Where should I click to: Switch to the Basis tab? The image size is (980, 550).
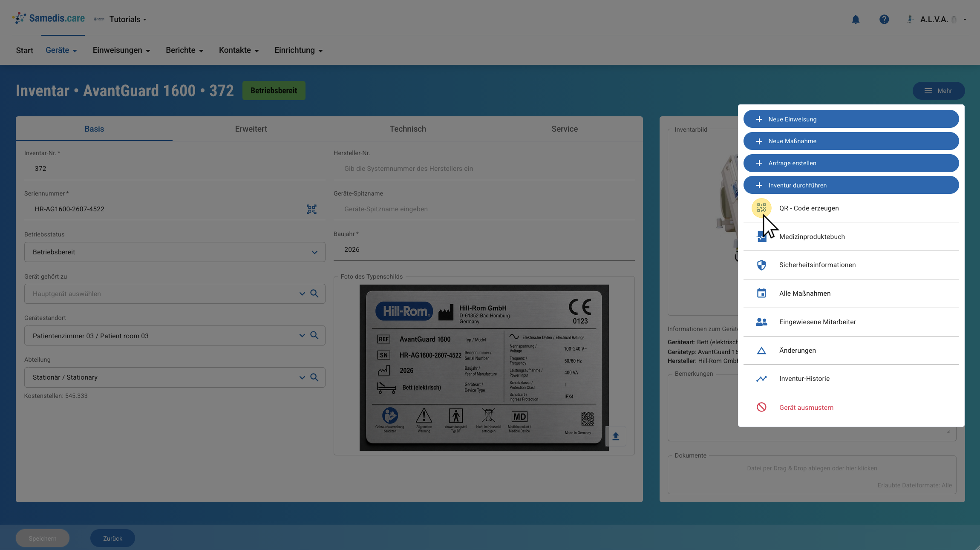point(94,129)
